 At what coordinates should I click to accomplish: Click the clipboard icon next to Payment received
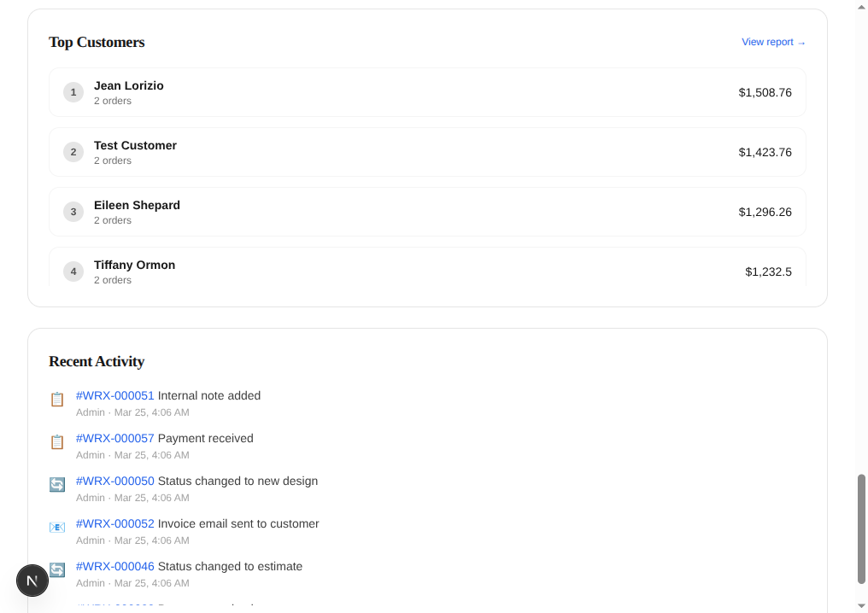click(x=57, y=441)
